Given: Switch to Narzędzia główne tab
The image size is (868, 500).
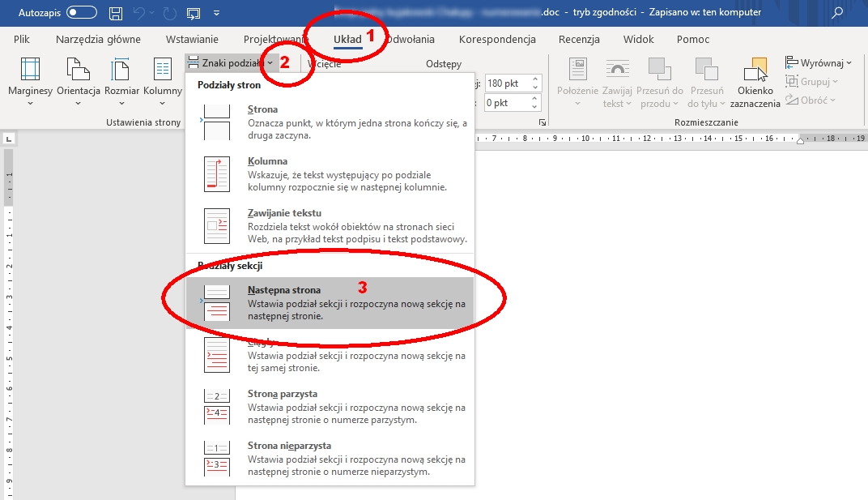Looking at the screenshot, I should pos(98,40).
